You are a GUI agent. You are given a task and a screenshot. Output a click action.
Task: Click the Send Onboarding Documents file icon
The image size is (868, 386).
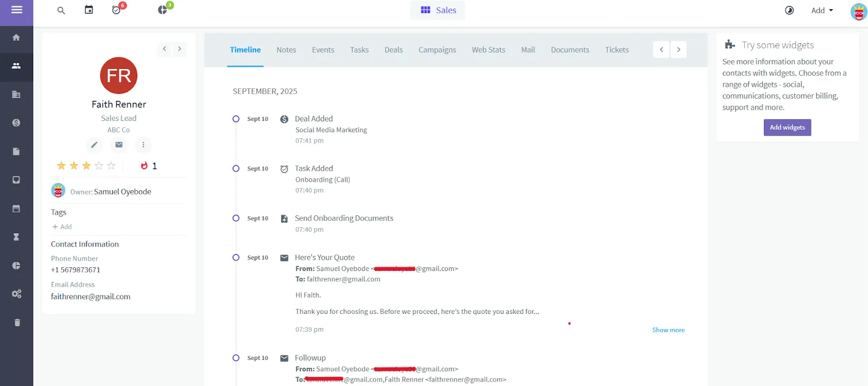tap(284, 219)
